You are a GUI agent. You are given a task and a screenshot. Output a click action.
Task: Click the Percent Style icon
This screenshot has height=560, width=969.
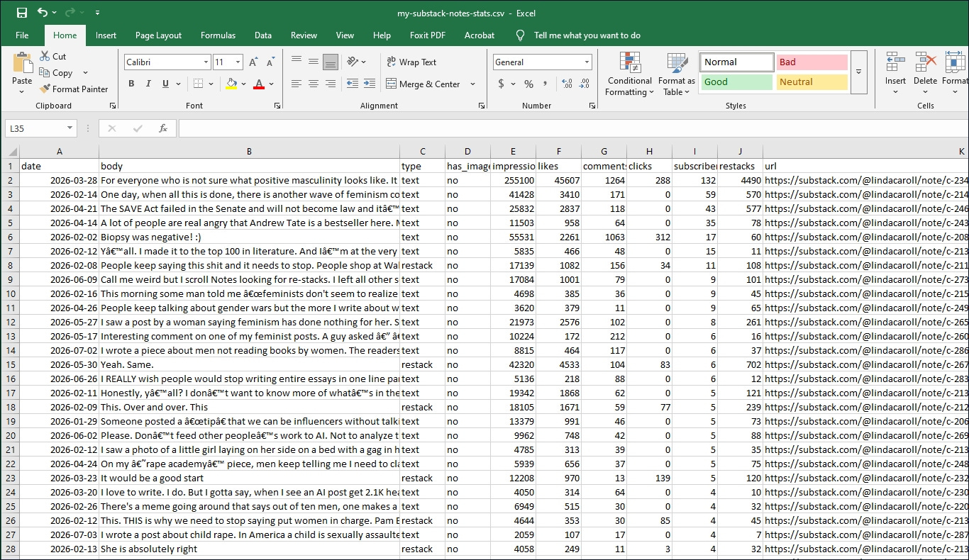(x=528, y=84)
